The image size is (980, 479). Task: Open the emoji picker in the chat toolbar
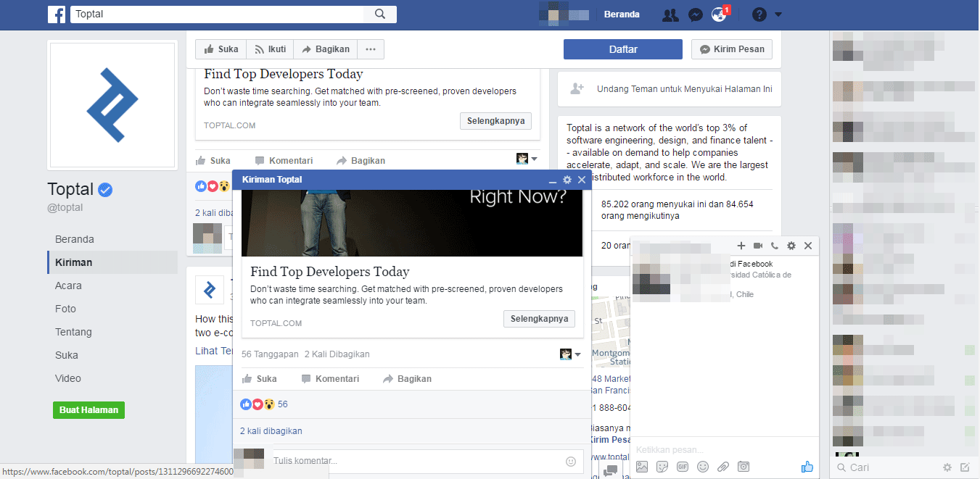[703, 467]
